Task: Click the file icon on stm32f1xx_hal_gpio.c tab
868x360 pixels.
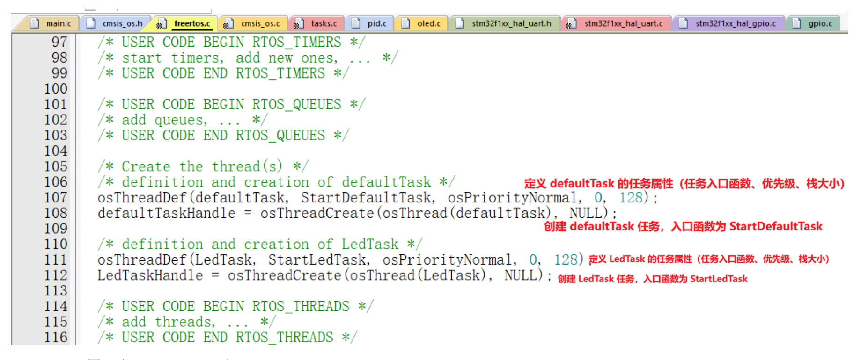Action: (684, 23)
